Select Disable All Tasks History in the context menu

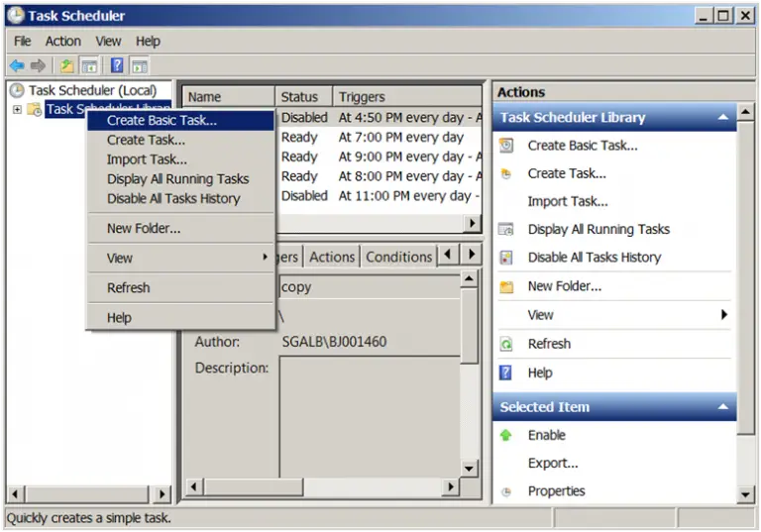tap(180, 198)
